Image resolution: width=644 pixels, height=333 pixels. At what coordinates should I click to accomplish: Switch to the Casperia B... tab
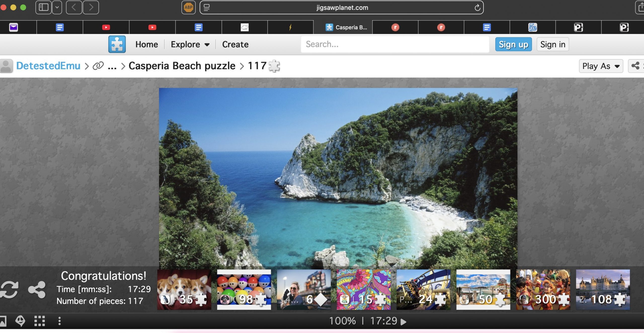click(x=346, y=27)
